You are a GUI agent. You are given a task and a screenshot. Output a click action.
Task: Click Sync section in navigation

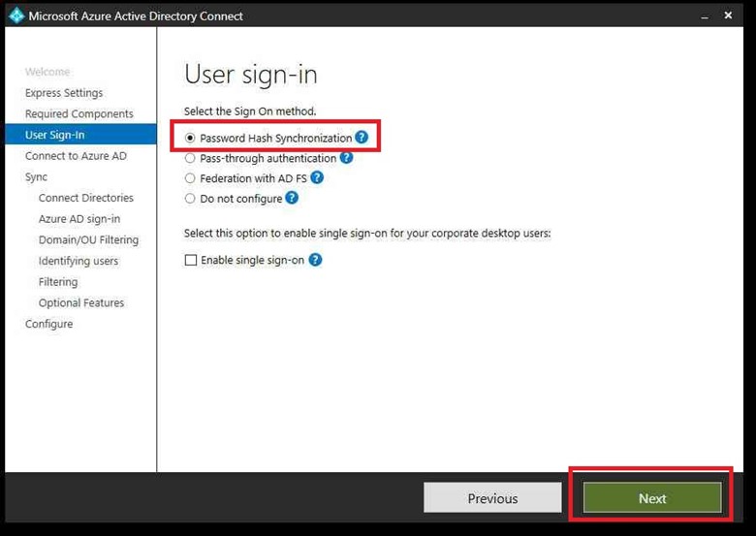click(x=36, y=177)
